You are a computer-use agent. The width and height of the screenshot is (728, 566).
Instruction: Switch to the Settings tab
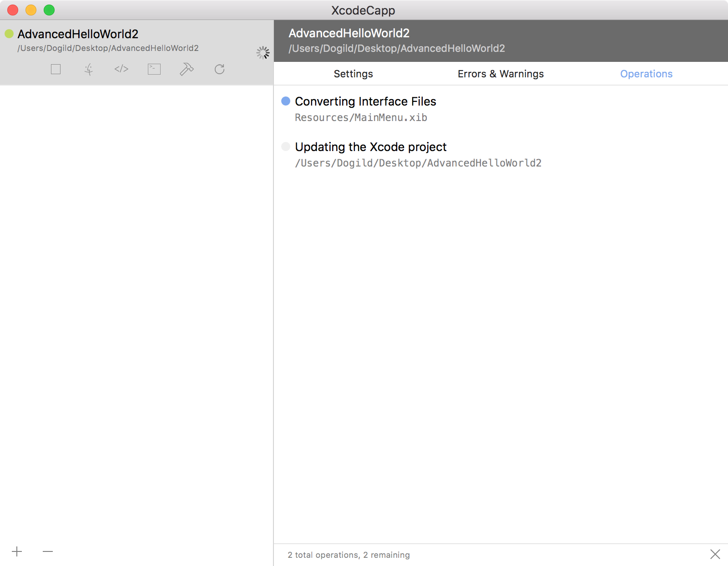354,74
